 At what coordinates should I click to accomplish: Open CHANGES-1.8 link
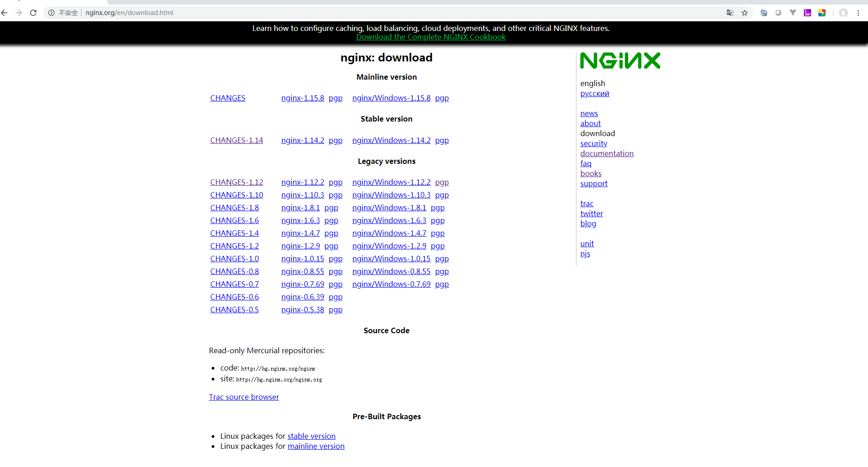coord(234,208)
